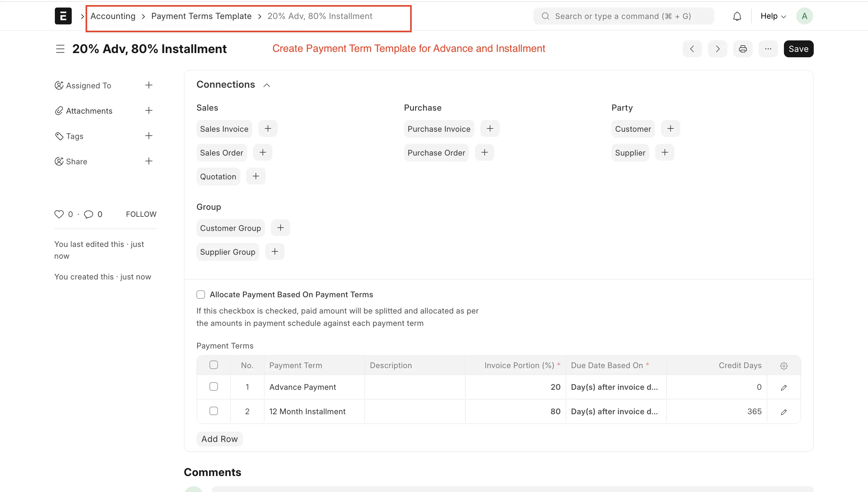The width and height of the screenshot is (868, 492).
Task: Go to Payment Terms Template breadcrumb
Action: 201,16
